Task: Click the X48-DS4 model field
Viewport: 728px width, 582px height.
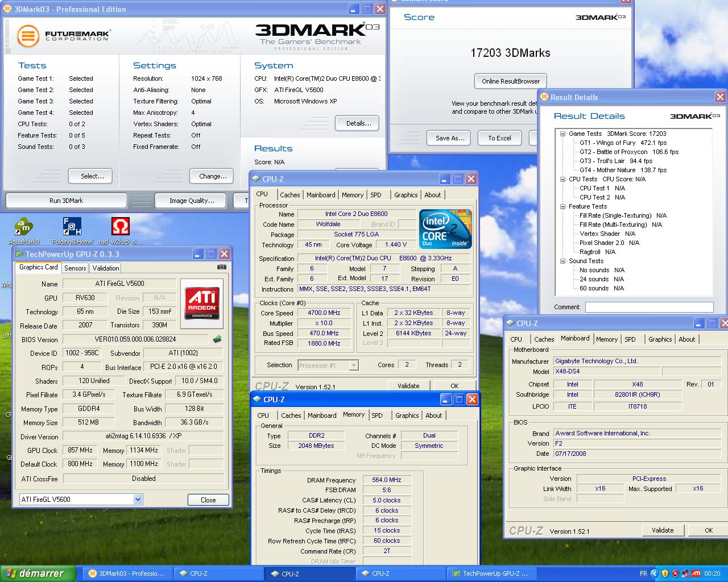Action: click(606, 372)
